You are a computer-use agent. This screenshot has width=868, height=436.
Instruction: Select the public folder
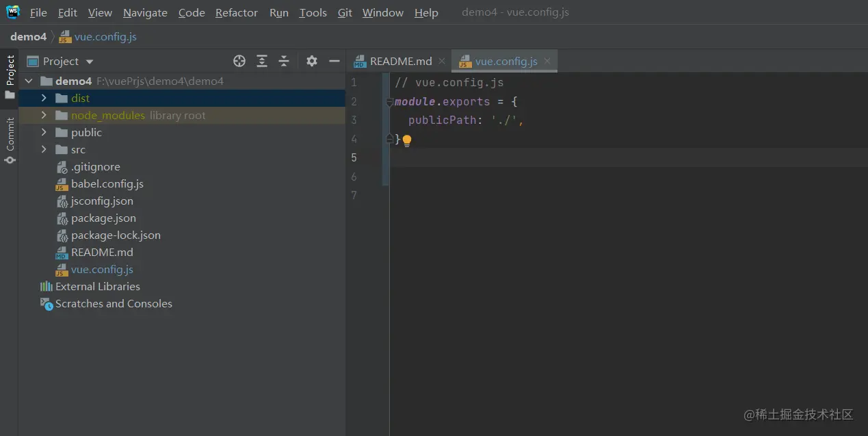[183, 132]
